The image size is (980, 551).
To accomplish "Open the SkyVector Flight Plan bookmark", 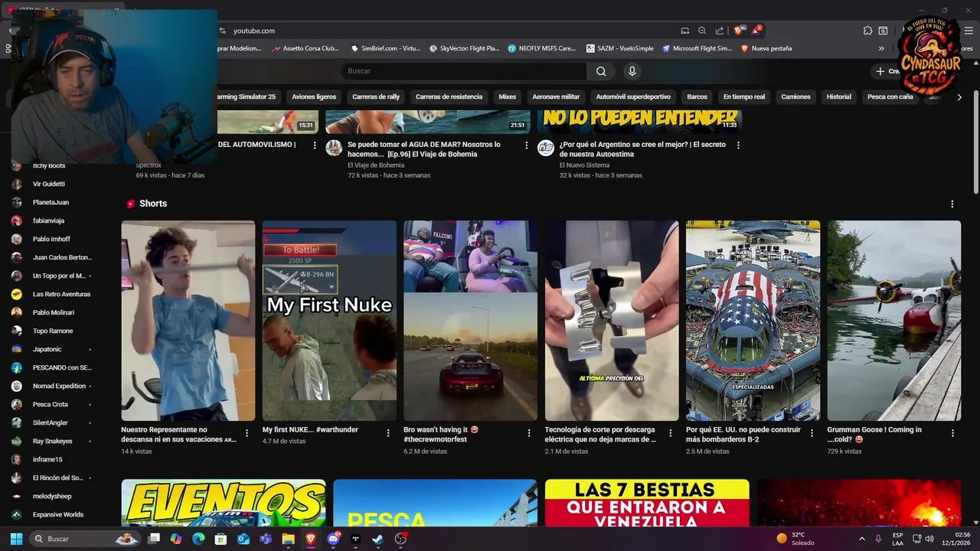I will click(x=464, y=48).
